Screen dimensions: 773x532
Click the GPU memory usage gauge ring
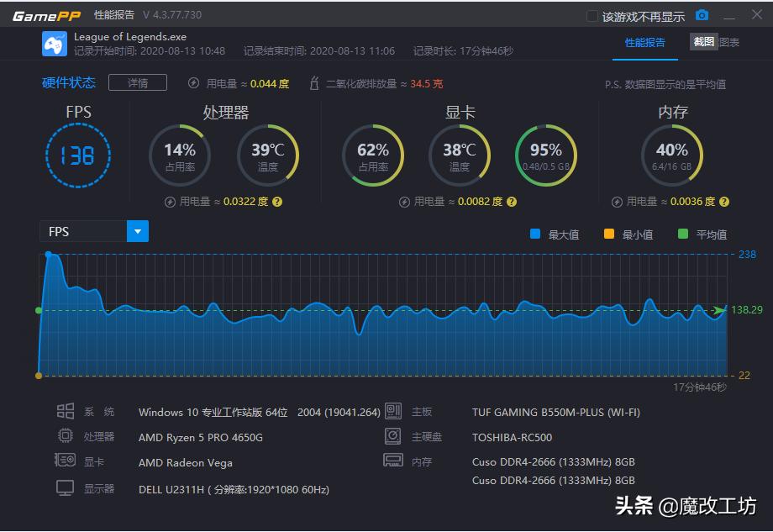click(x=545, y=155)
